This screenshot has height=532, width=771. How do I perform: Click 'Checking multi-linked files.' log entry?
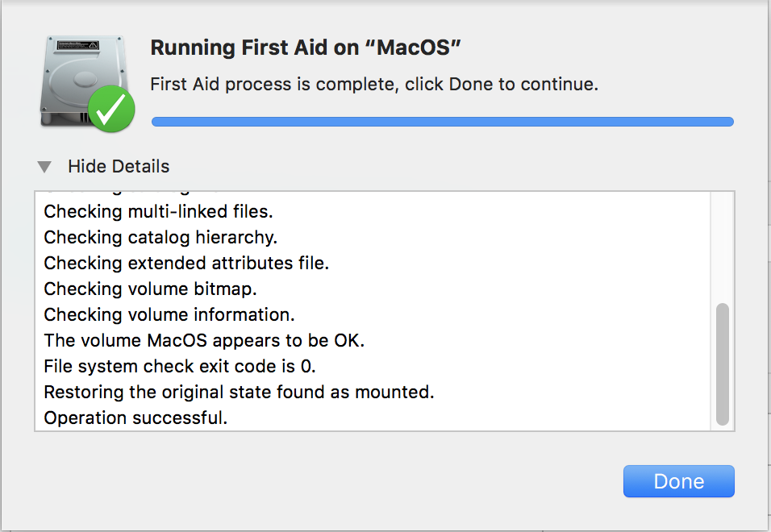158,212
